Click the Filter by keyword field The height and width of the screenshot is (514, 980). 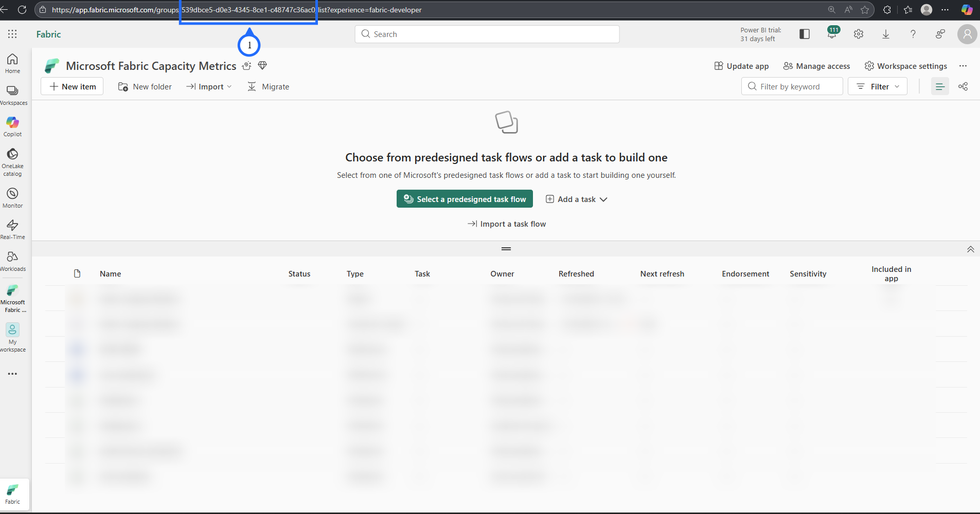(x=792, y=86)
